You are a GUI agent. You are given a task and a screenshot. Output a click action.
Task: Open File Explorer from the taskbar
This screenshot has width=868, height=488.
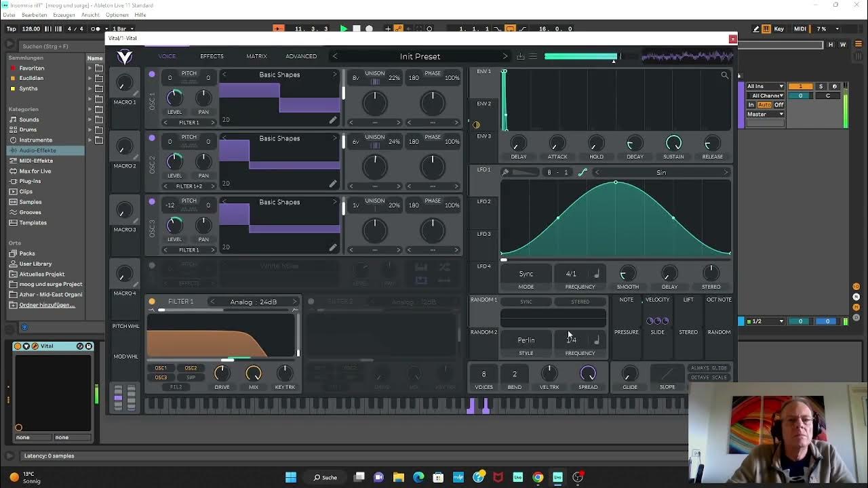tap(399, 477)
